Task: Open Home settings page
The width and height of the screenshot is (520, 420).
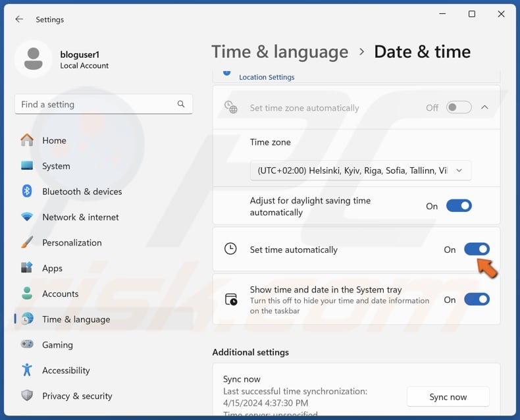Action: 54,140
